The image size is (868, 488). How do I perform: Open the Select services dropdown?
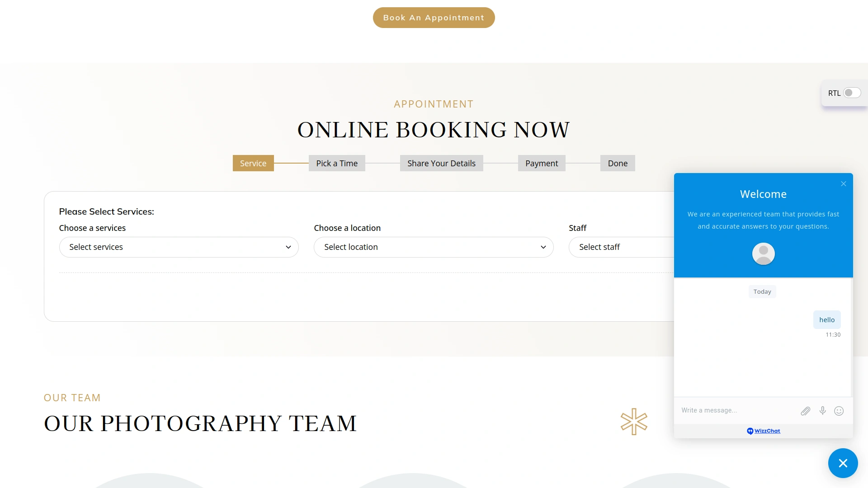tap(179, 247)
